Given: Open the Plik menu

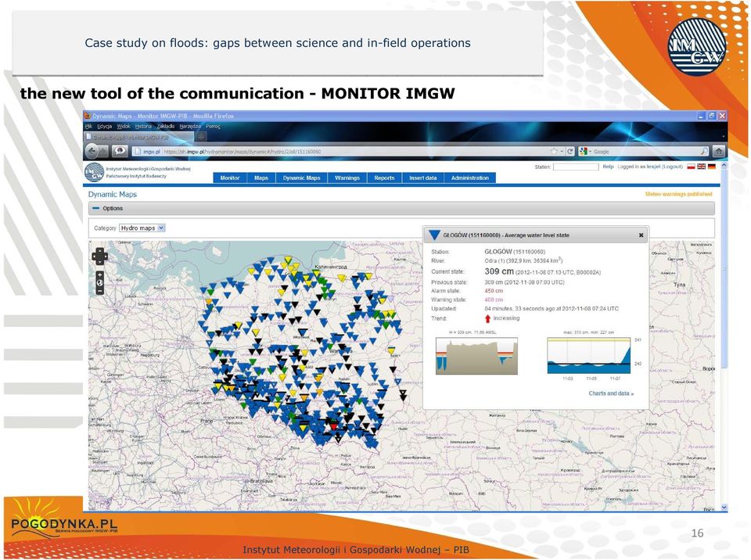Looking at the screenshot, I should click(88, 127).
